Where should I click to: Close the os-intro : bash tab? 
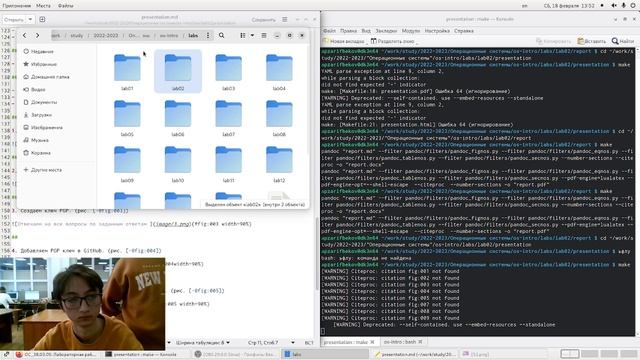pos(420,342)
